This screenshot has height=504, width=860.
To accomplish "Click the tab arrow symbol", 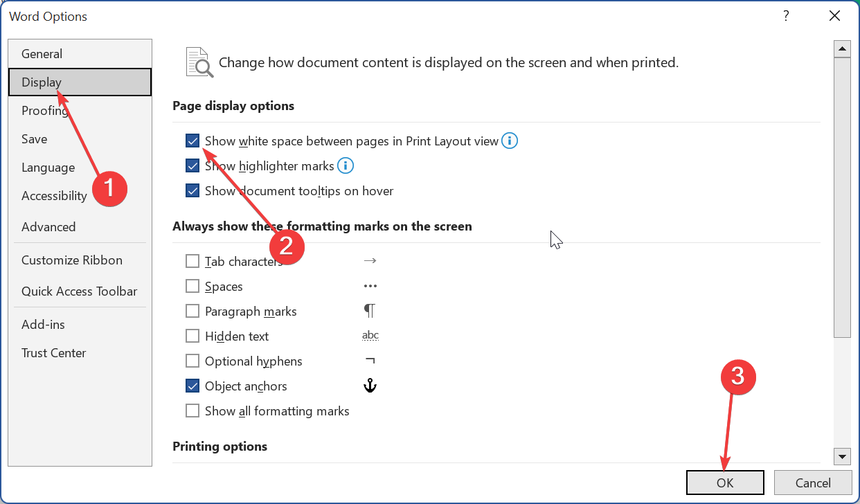I will tap(370, 261).
